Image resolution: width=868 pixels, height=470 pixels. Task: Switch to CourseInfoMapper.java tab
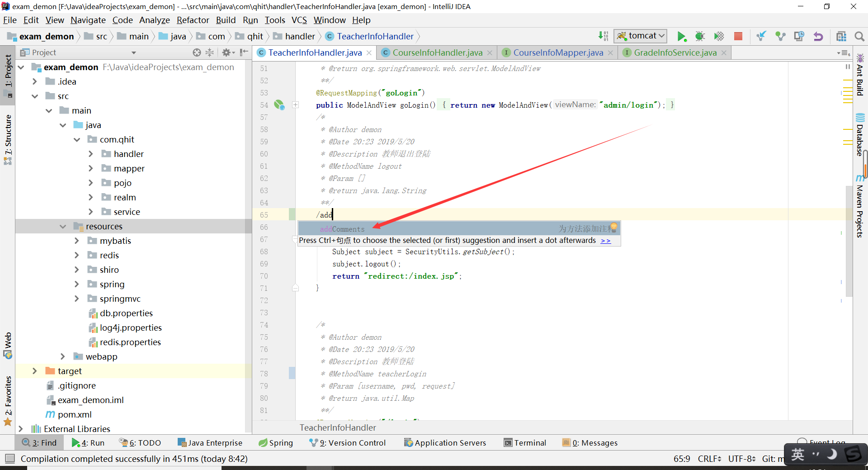[558, 52]
